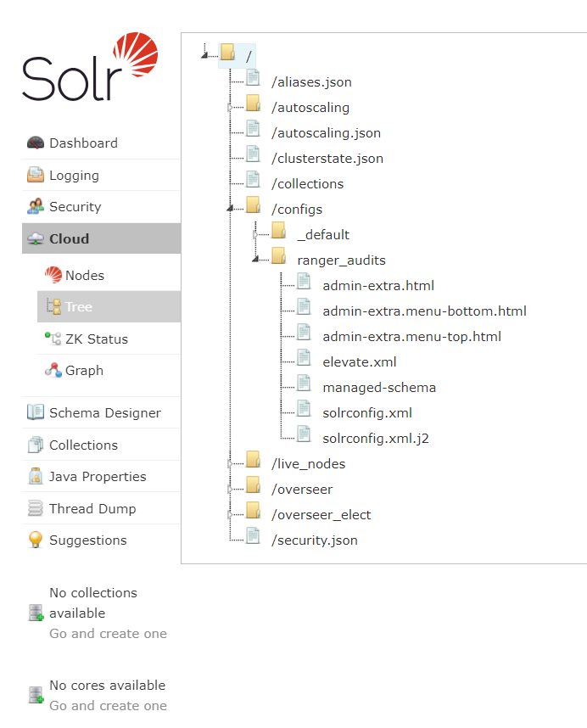The height and width of the screenshot is (728, 587).
Task: Open the Suggestions menu item
Action: click(101, 540)
